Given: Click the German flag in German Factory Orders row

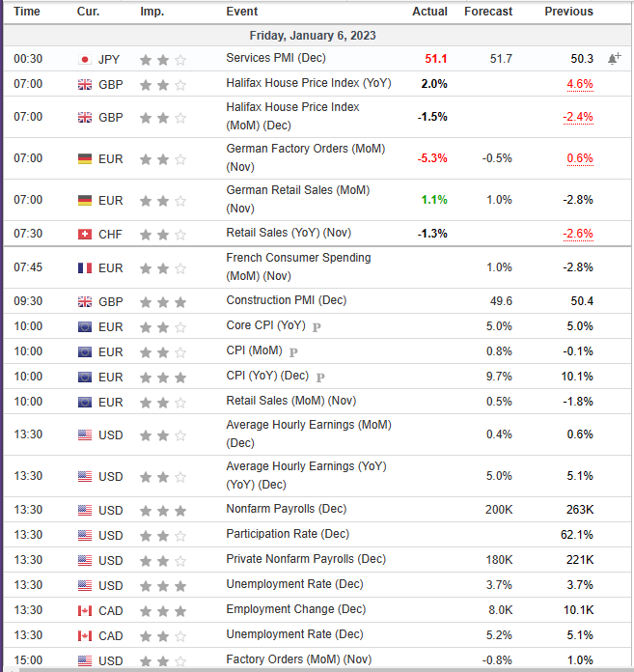Looking at the screenshot, I should click(x=84, y=158).
